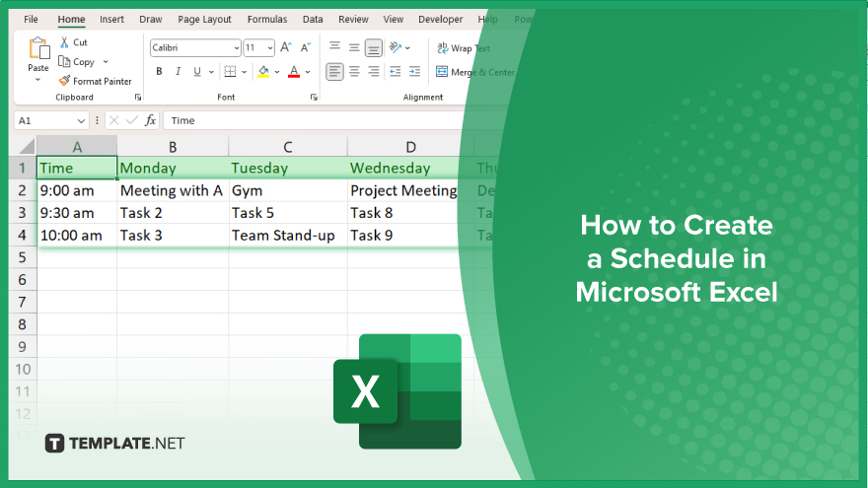
Task: Open Clipboard group dialog launcher
Action: pos(138,98)
